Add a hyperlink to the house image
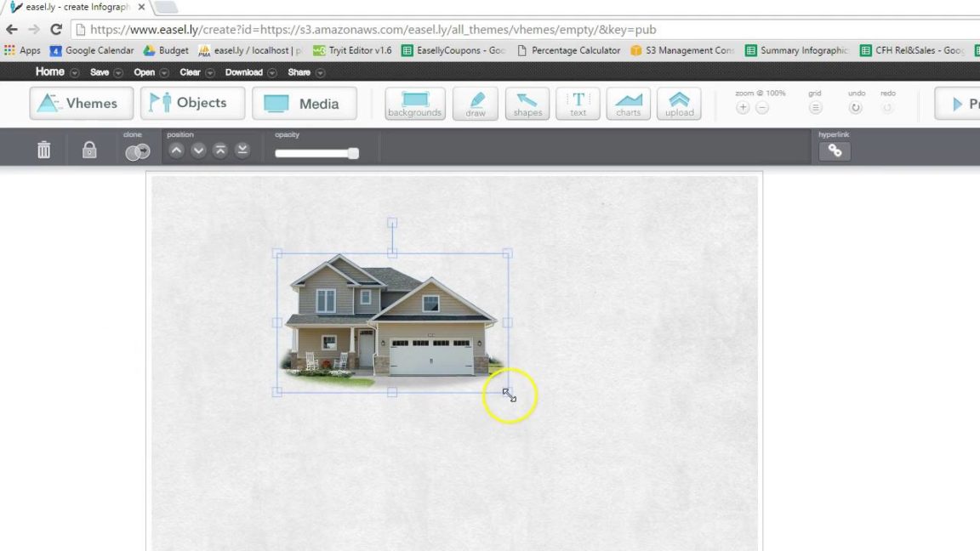Viewport: 980px width, 551px height. click(834, 151)
